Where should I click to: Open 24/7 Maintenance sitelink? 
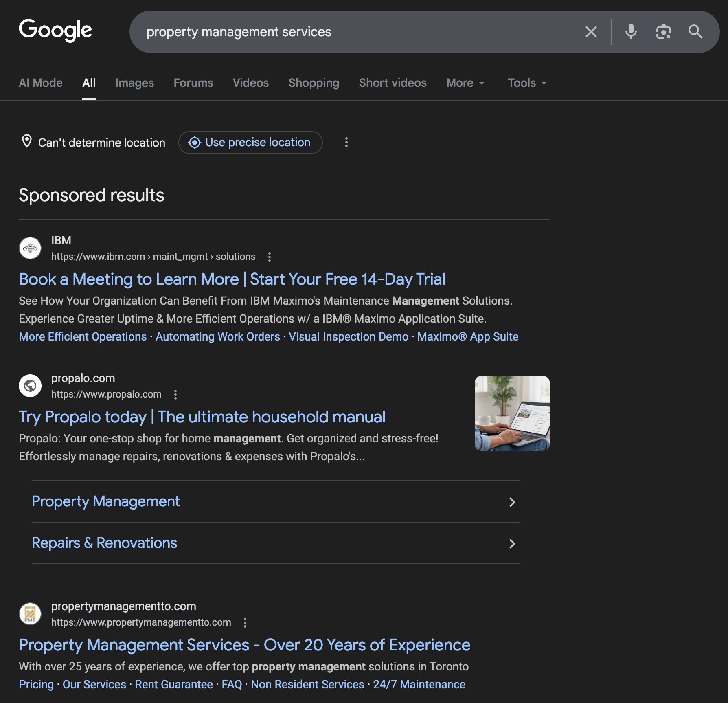point(419,684)
